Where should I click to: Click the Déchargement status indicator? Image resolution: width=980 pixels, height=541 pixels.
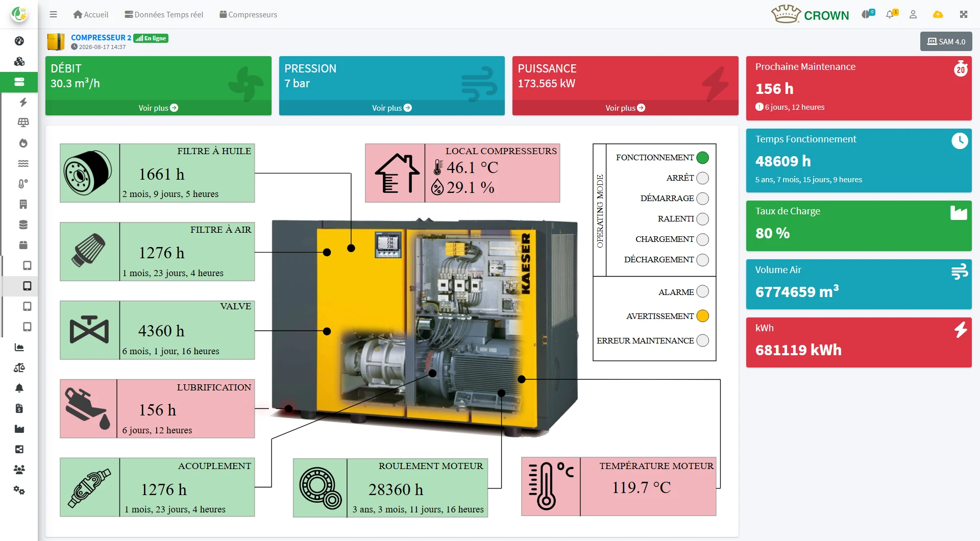click(x=703, y=260)
